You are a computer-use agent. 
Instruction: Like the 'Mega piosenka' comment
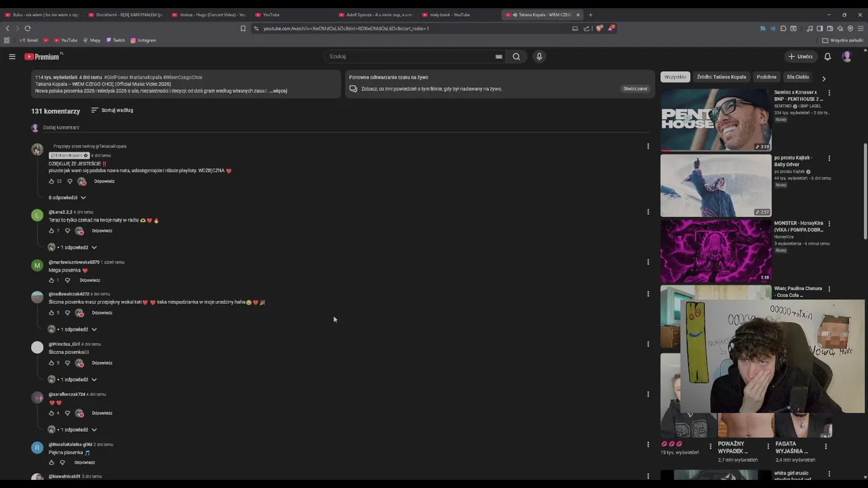52,280
